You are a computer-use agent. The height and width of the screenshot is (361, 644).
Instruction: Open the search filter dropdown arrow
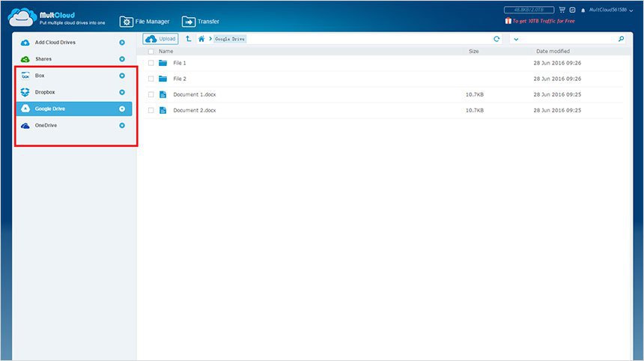pos(516,39)
